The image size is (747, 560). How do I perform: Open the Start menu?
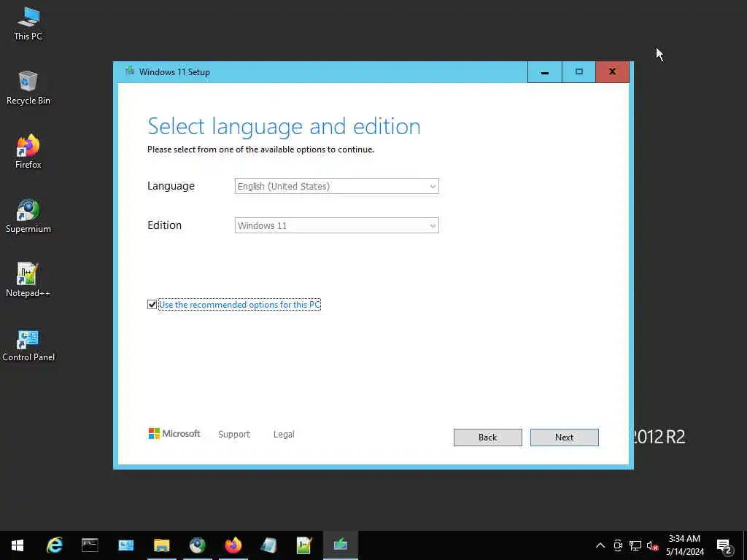point(18,545)
